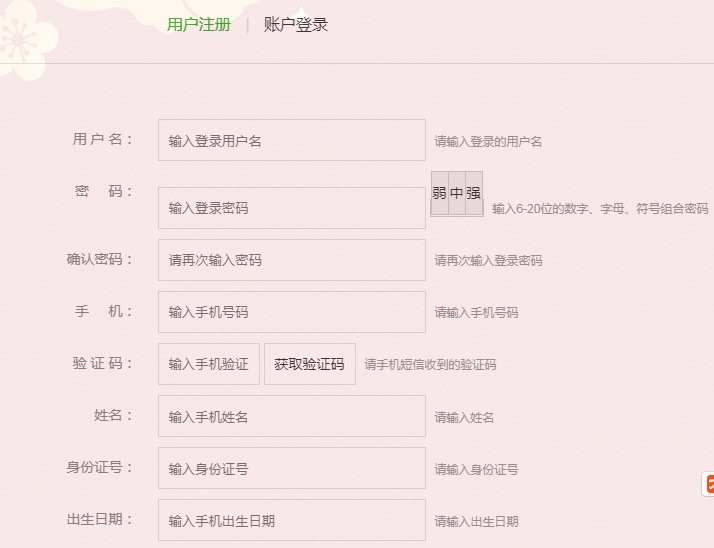This screenshot has width=714, height=548.
Task: Click the 请输入手机号码 hint text
Action: click(x=476, y=312)
